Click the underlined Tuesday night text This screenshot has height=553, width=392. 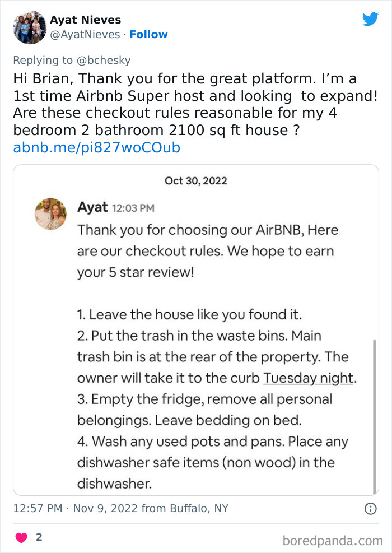click(x=308, y=378)
